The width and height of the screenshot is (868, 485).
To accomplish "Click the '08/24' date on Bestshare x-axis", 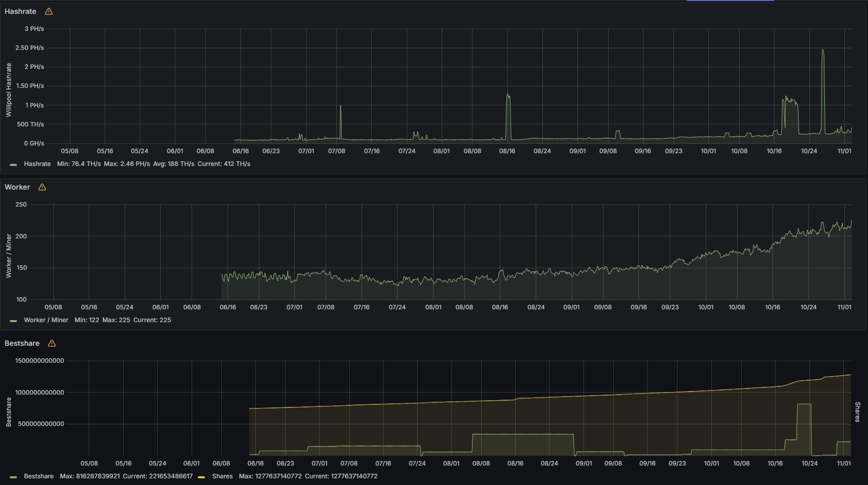I will (550, 463).
